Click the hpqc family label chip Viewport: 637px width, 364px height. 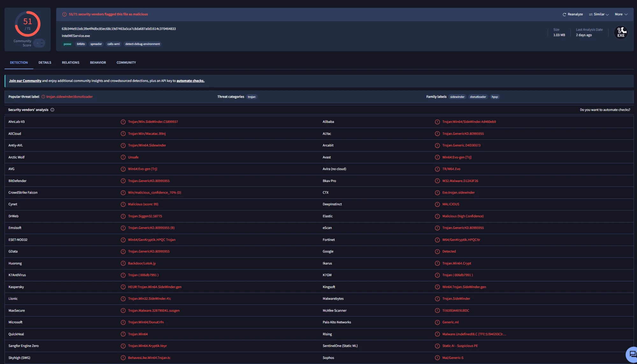[x=495, y=97]
